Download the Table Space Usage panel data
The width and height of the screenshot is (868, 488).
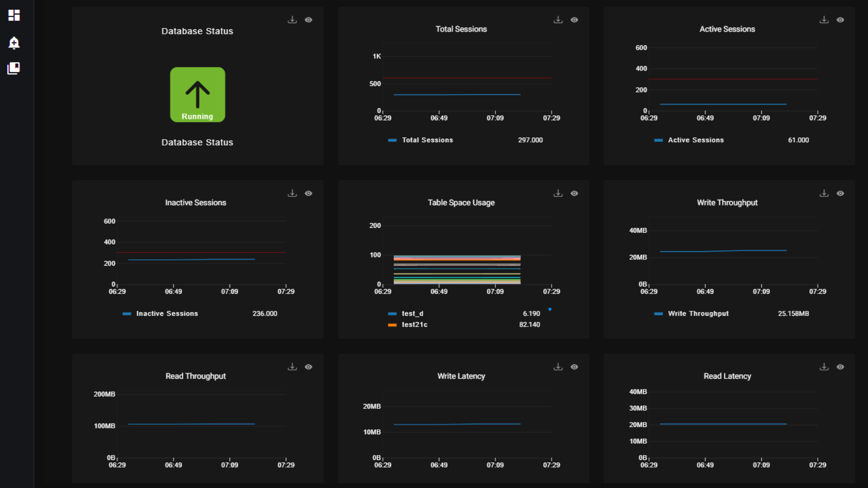pyautogui.click(x=558, y=193)
